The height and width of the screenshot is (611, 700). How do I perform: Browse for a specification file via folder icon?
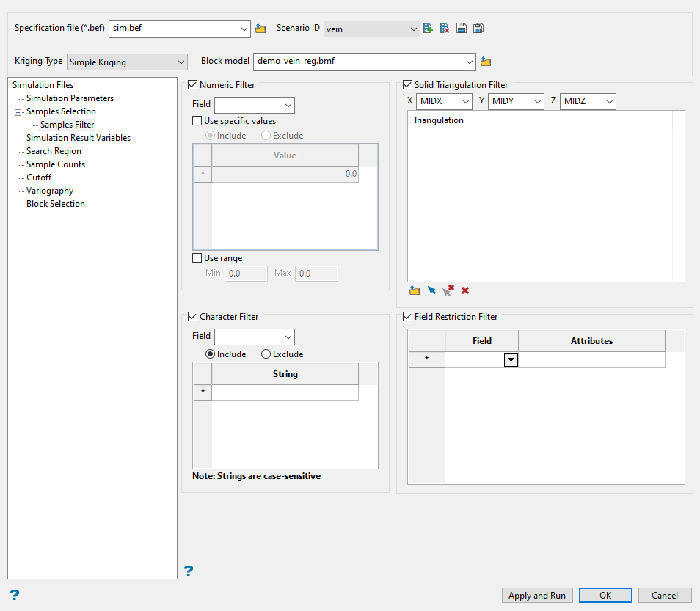pos(260,29)
